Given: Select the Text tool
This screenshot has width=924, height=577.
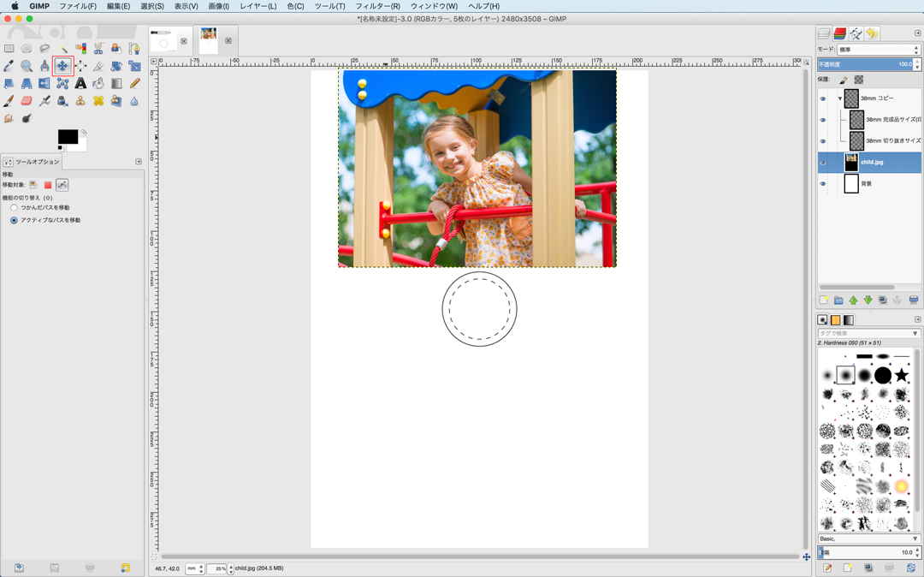Looking at the screenshot, I should [x=80, y=84].
